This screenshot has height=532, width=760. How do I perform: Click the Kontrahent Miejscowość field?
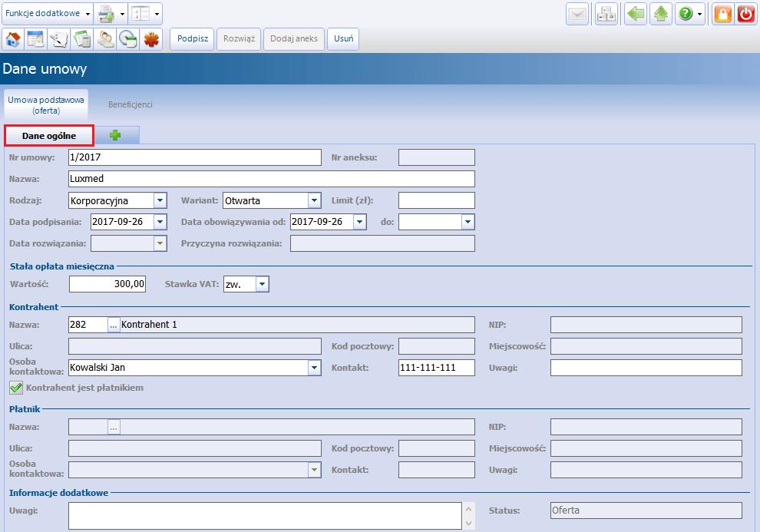coord(646,346)
